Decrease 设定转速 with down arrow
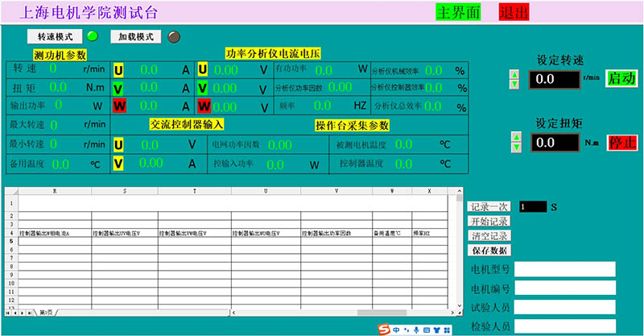Screen dimensions: 644x336 [514, 83]
